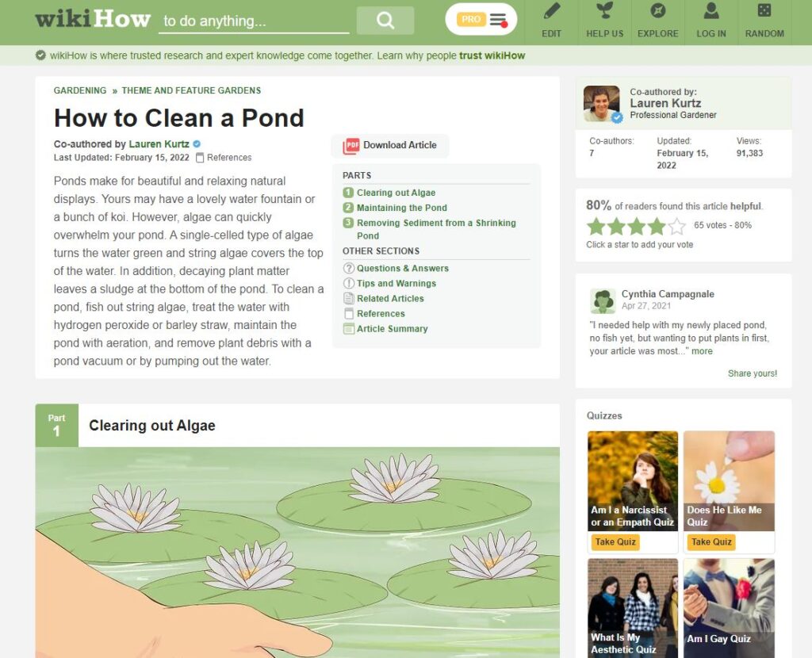Click the first rating star
The height and width of the screenshot is (658, 812).
pos(596,226)
